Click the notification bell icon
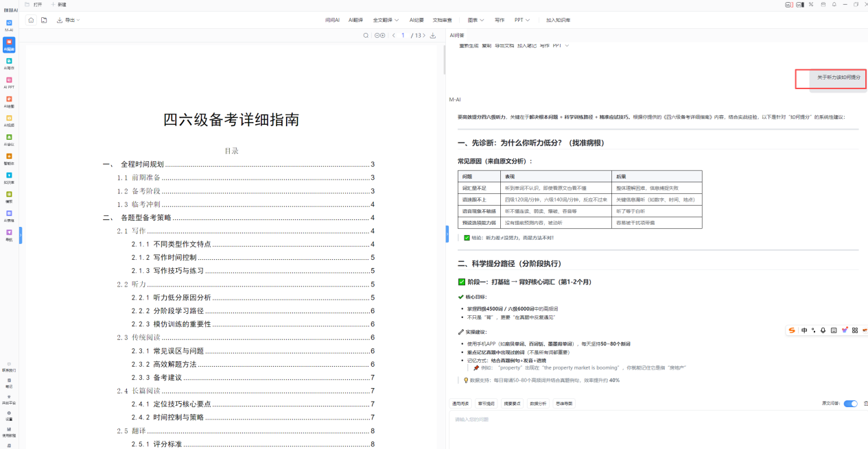The width and height of the screenshot is (868, 449). [834, 4]
